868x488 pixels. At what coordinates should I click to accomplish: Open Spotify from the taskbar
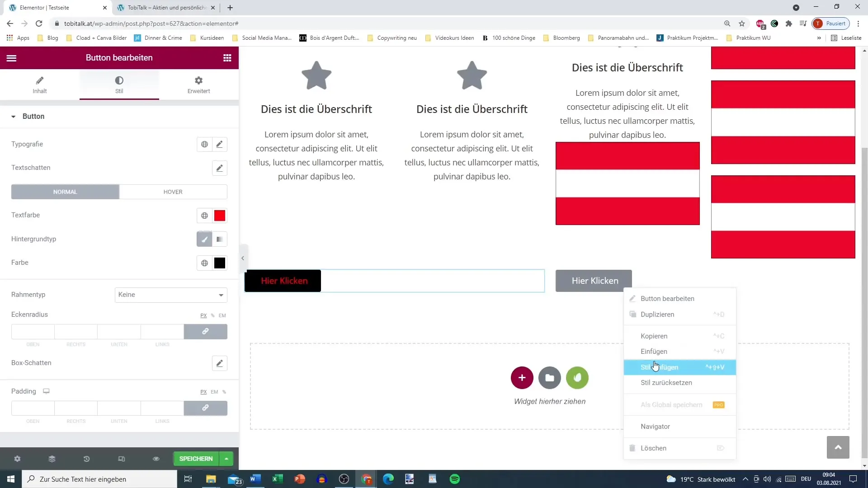coord(455,479)
